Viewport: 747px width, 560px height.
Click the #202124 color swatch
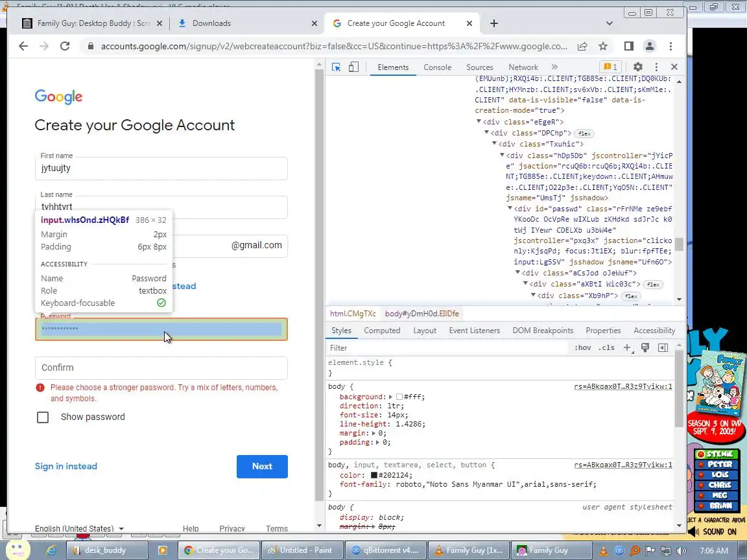click(374, 475)
